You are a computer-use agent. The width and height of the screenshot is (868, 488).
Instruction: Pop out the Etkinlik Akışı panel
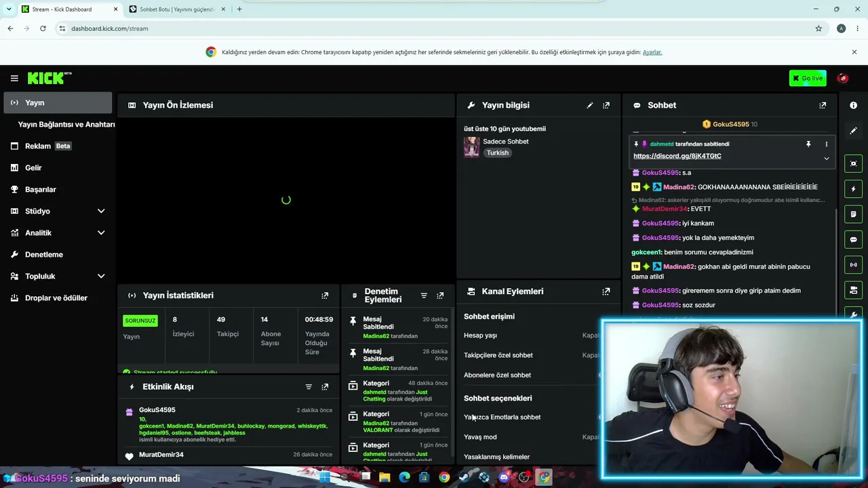[325, 386]
